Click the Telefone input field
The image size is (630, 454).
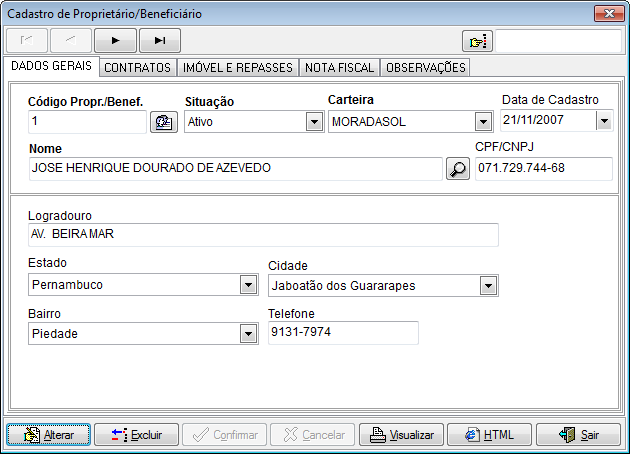tap(343, 333)
